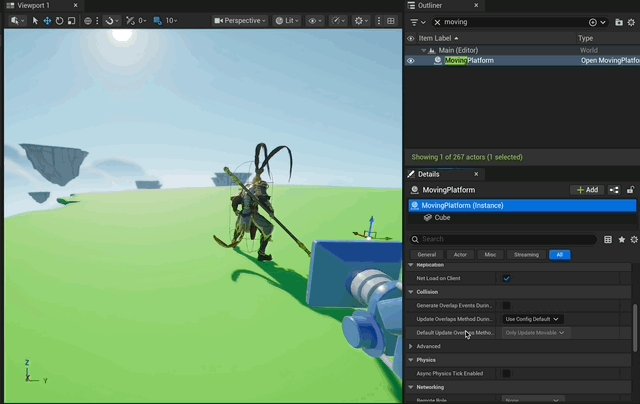
Task: Open viewport extra options vertical dots
Action: 379,21
